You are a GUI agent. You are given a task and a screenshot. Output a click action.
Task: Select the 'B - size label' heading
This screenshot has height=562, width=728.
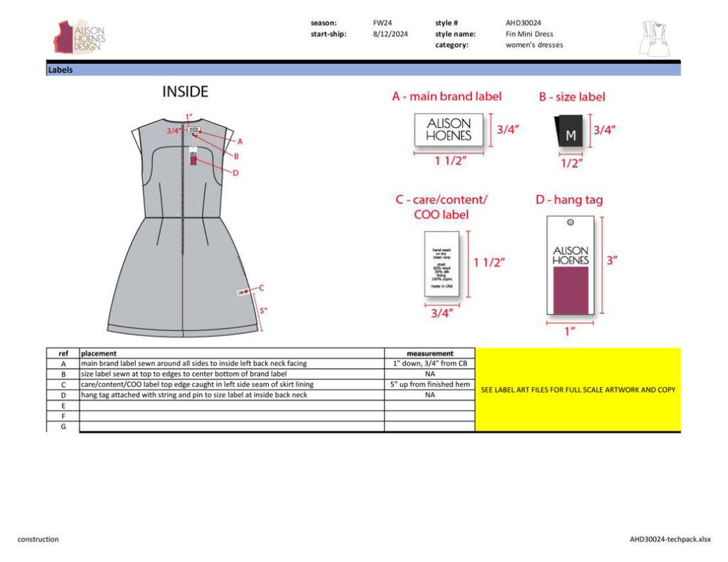coord(572,97)
